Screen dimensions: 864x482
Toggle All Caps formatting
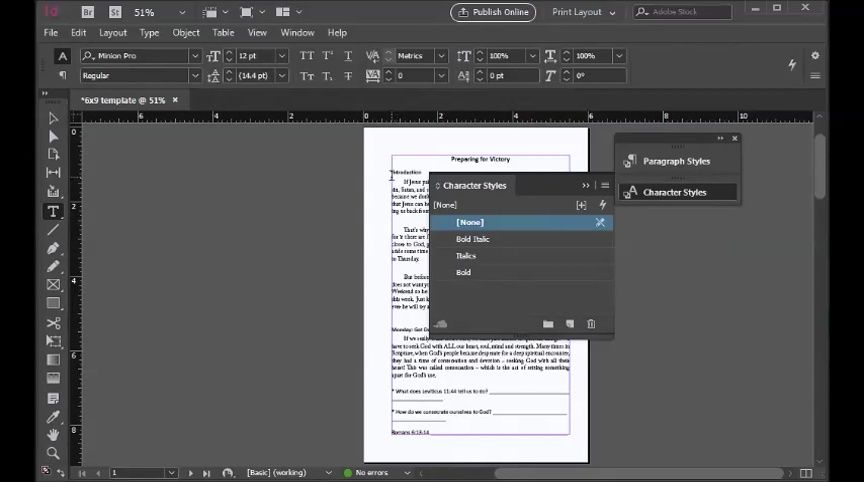[x=306, y=56]
